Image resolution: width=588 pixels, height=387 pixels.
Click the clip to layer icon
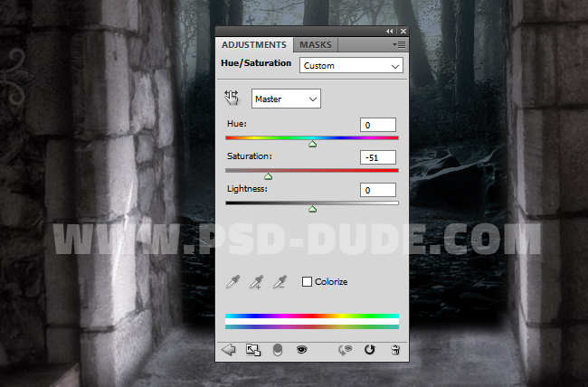(x=278, y=350)
